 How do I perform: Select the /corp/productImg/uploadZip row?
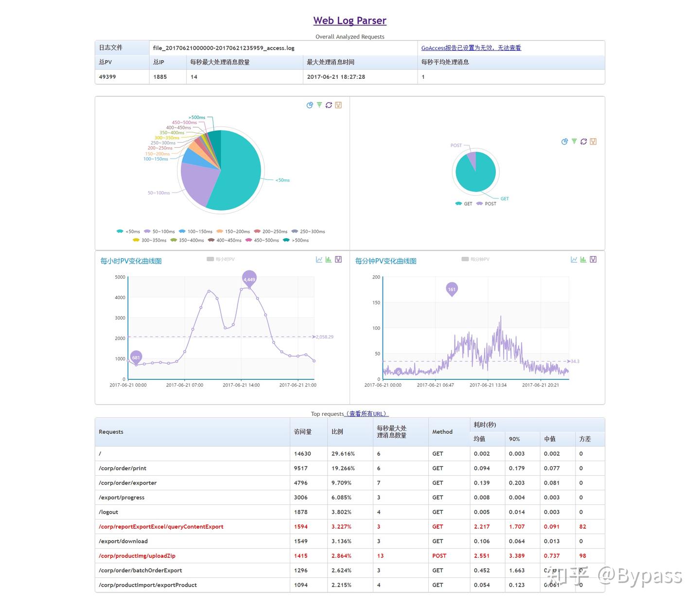click(137, 555)
